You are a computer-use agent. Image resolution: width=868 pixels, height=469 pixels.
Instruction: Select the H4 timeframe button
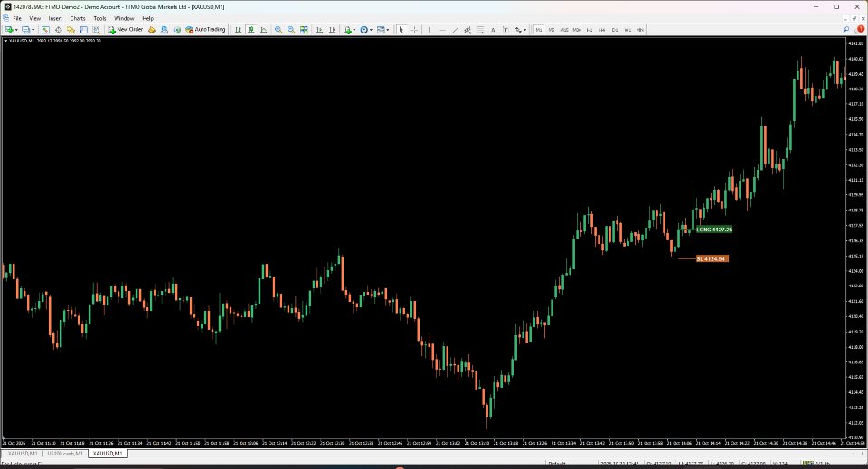point(602,30)
